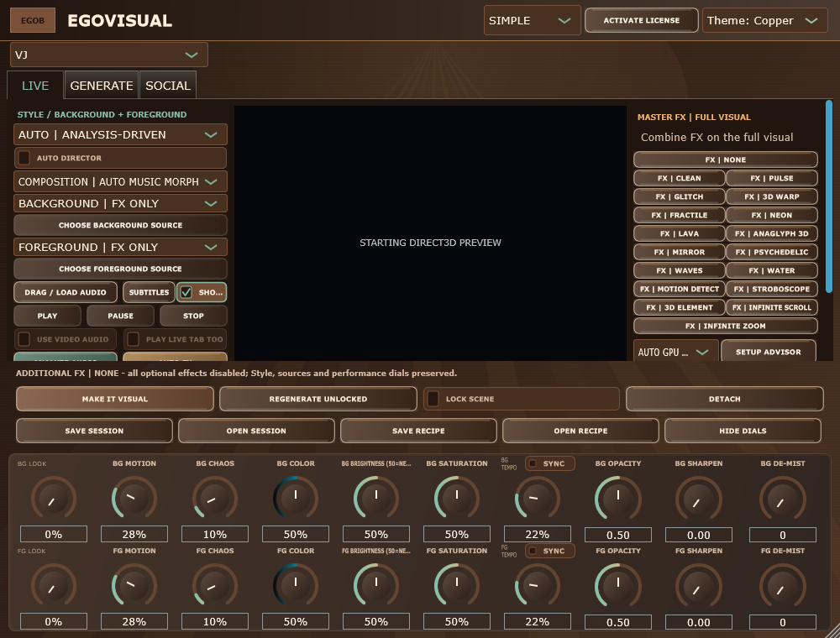Image resolution: width=840 pixels, height=638 pixels.
Task: Select FX | STROBOSCOPE effect
Action: pyautogui.click(x=772, y=289)
